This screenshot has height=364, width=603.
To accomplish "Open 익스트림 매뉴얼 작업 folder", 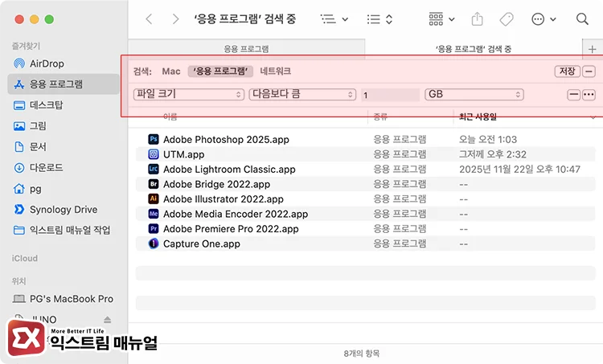I will [62, 231].
